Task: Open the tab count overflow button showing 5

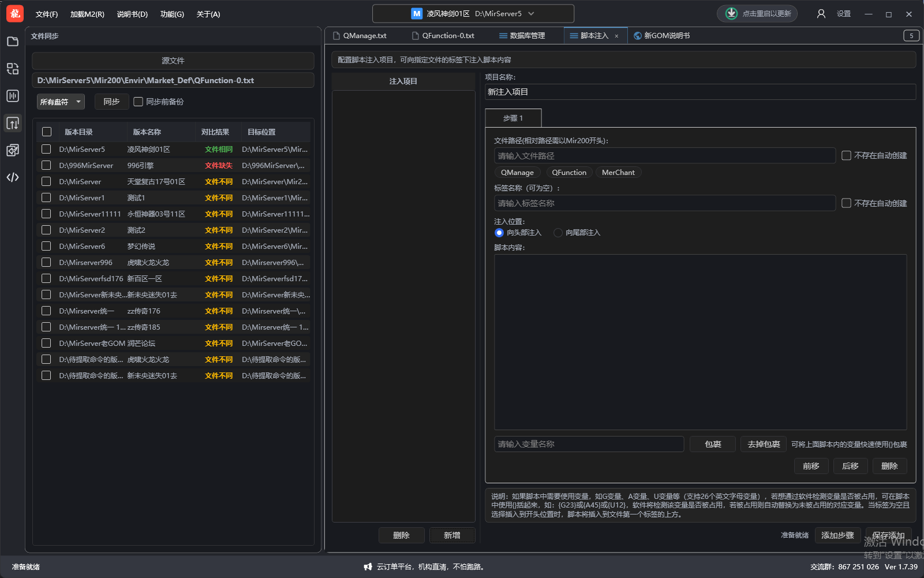Action: click(x=911, y=36)
